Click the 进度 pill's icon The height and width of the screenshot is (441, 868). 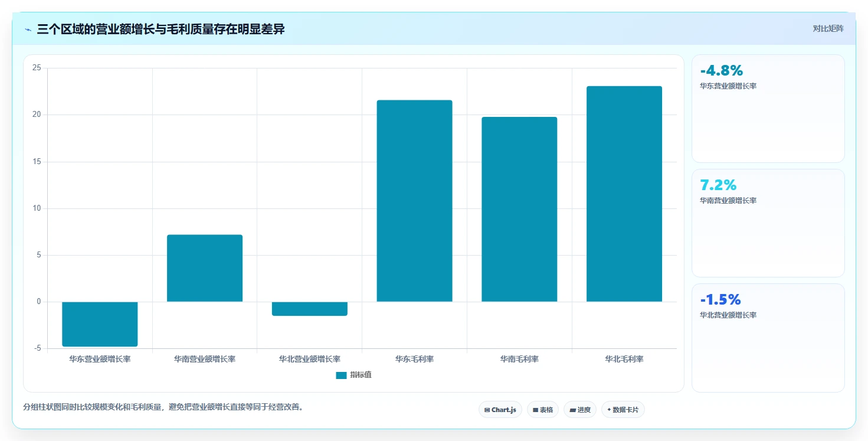(572, 410)
